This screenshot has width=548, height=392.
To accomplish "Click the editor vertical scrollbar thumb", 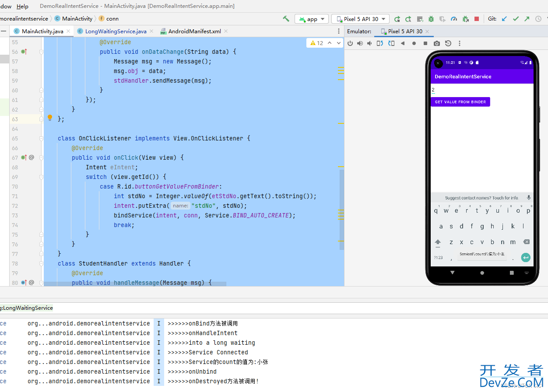I will pos(342,210).
